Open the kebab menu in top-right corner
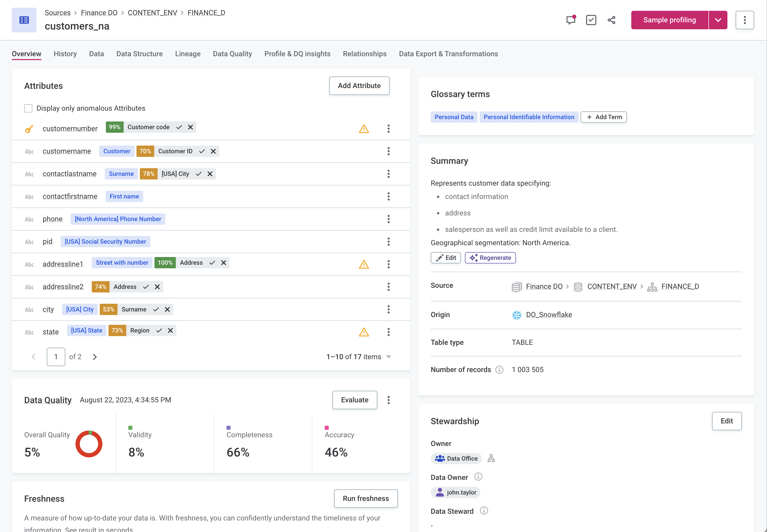Viewport: 767px width, 532px height. [x=745, y=20]
